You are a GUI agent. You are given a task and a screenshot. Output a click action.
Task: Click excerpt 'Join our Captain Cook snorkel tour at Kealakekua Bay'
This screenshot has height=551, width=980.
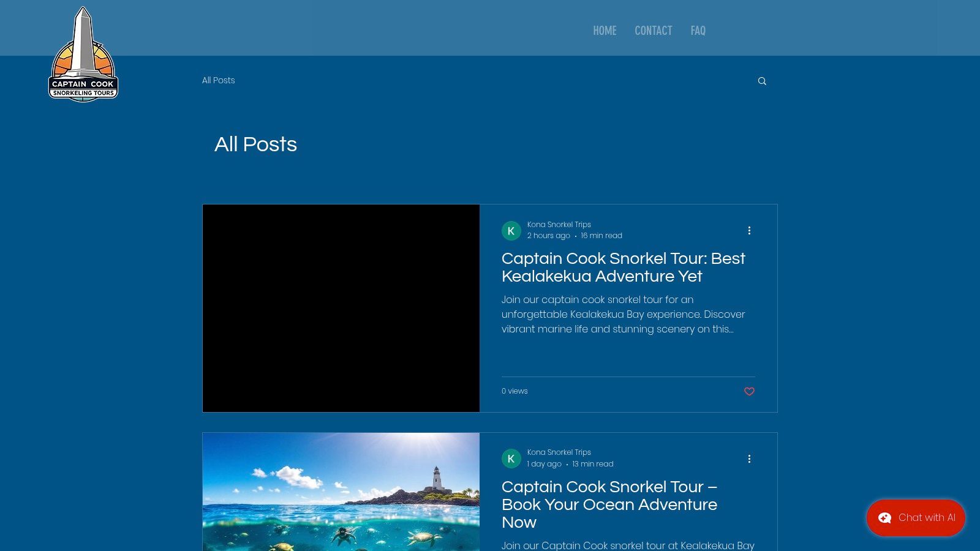pyautogui.click(x=628, y=545)
